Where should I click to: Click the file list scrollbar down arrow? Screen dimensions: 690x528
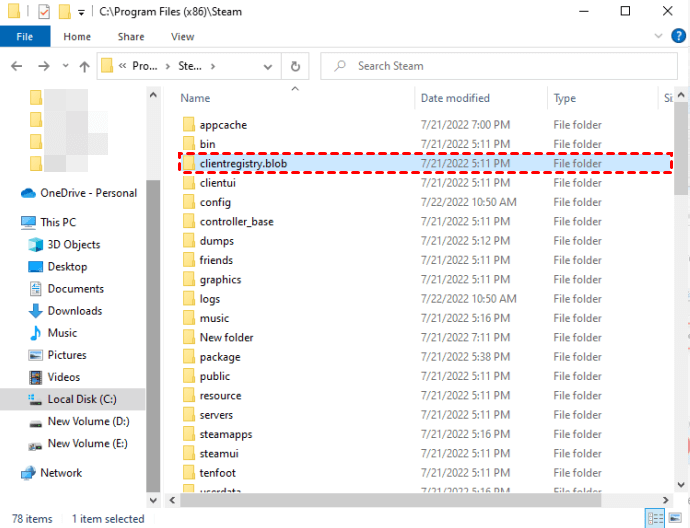point(681,485)
